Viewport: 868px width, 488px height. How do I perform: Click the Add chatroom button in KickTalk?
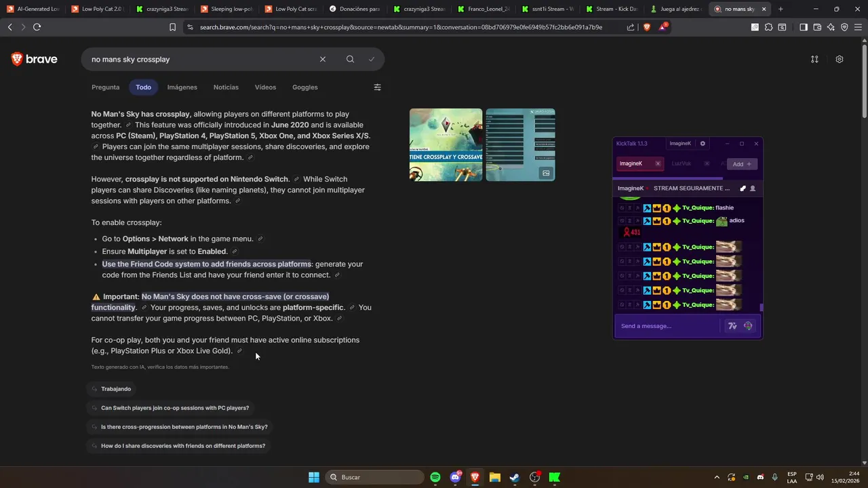pyautogui.click(x=742, y=164)
